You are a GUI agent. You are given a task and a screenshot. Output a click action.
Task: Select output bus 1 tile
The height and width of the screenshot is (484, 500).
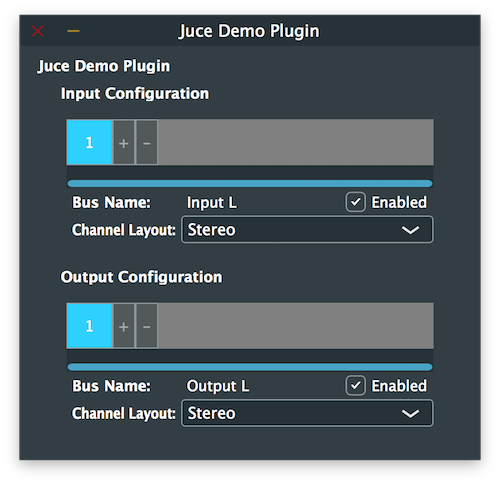(89, 326)
